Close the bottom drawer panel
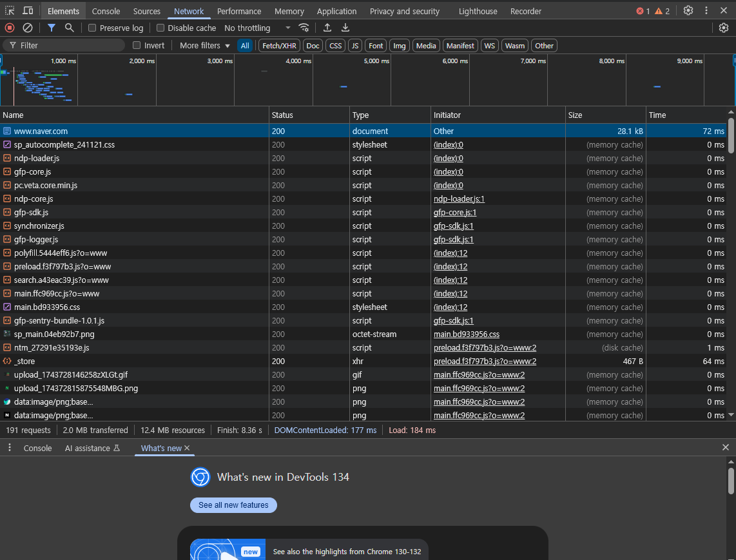The image size is (736, 560). point(725,447)
